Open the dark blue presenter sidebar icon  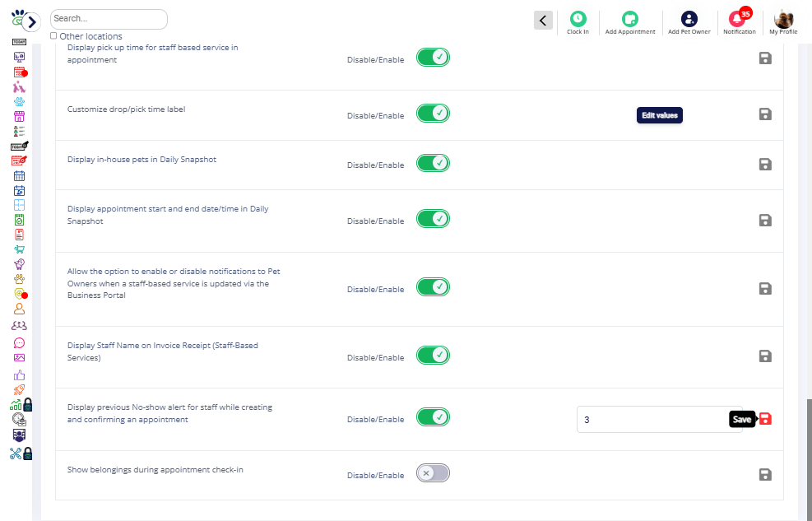[x=19, y=435]
